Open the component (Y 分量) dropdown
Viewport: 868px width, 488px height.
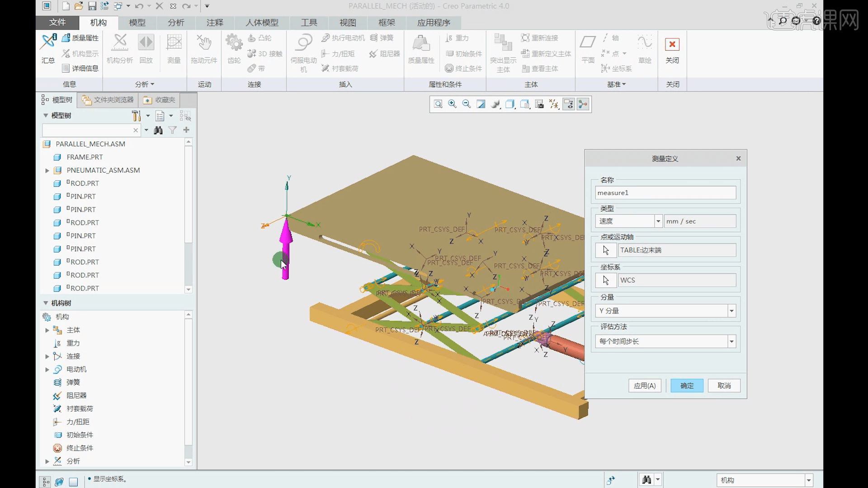tap(731, 311)
